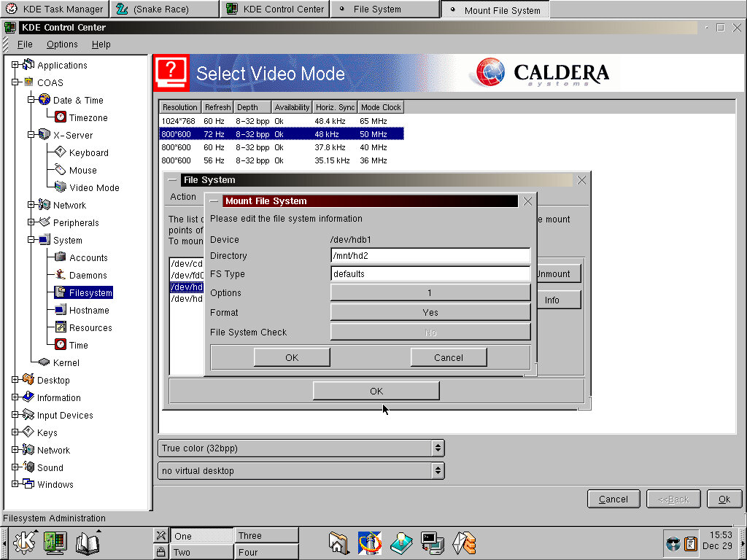Open the Options menu in the menu bar
The image size is (747, 560).
[62, 44]
